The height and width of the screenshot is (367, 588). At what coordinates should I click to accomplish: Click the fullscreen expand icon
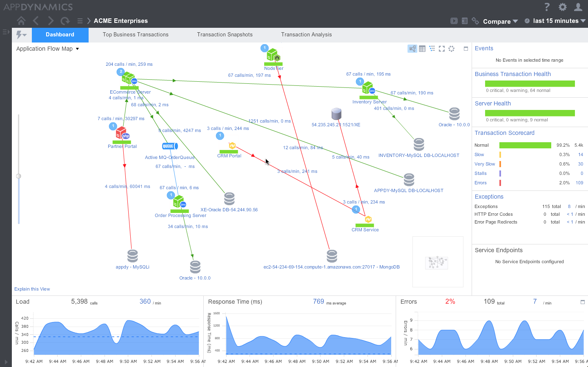coord(442,48)
